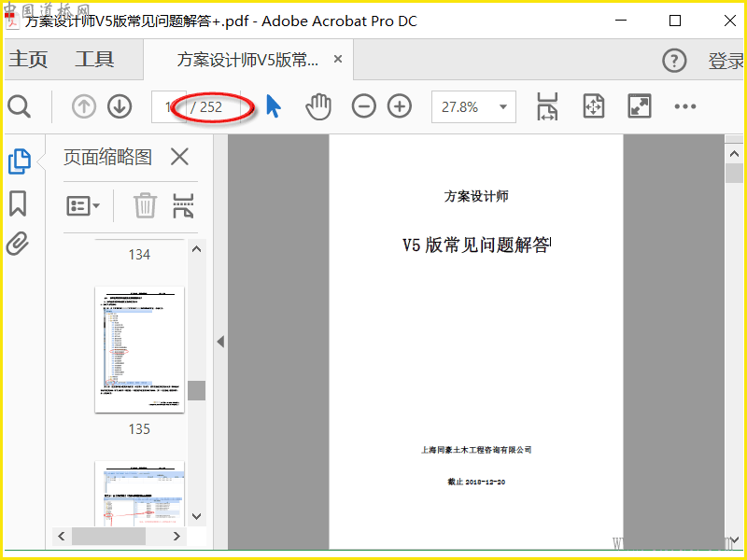
Task: Select the hand pan tool
Action: tap(318, 106)
